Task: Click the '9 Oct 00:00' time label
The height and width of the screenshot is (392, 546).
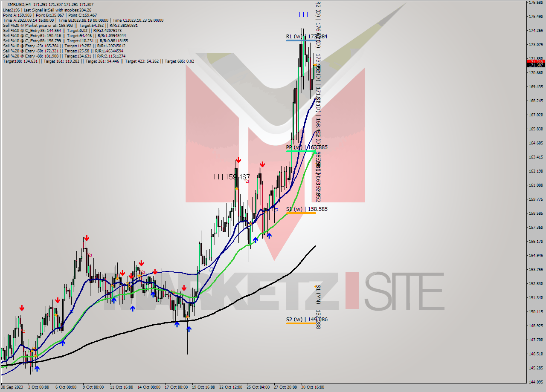Action: pyautogui.click(x=93, y=387)
